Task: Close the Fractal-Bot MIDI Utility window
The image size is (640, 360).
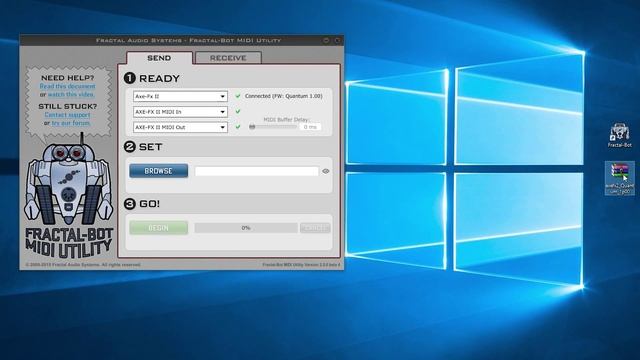Action: click(337, 40)
